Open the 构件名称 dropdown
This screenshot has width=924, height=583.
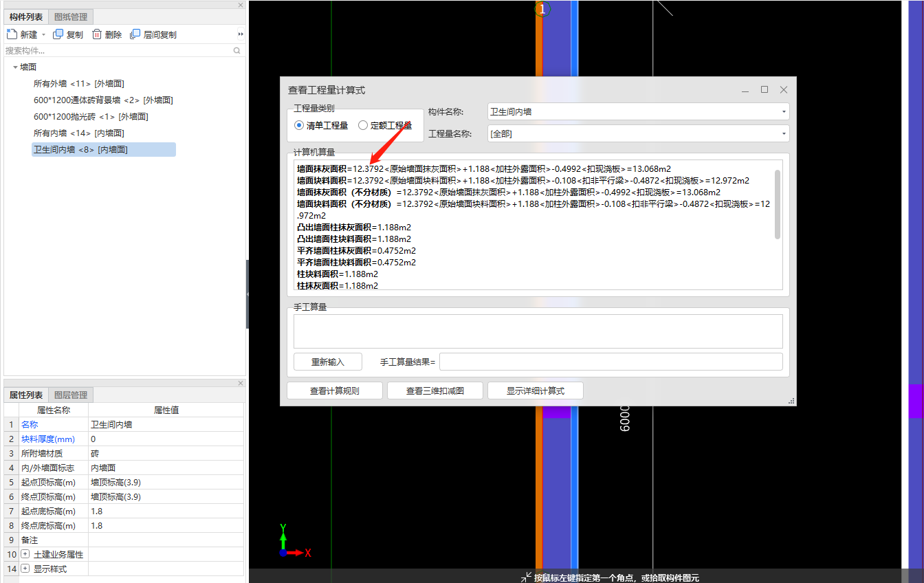[784, 111]
